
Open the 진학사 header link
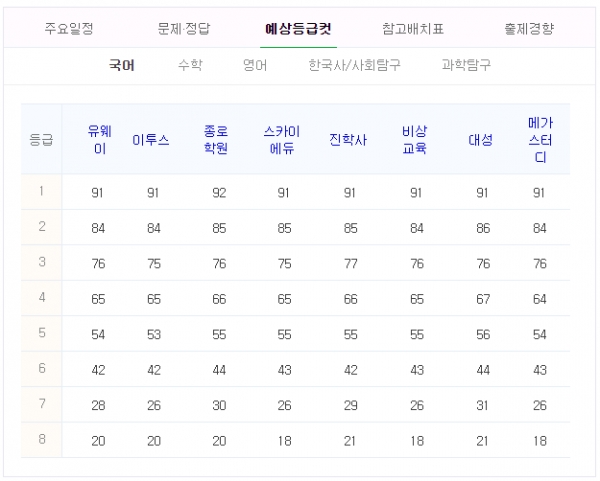tap(349, 140)
